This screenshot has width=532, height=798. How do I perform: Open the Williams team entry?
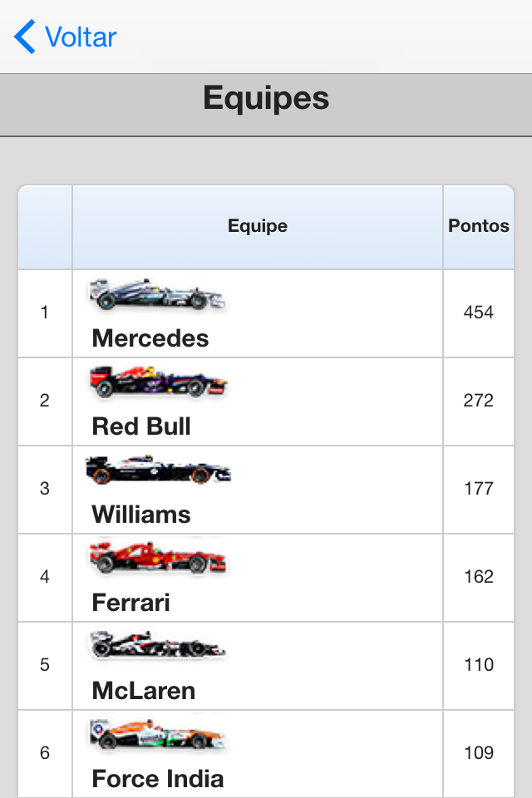(x=141, y=515)
